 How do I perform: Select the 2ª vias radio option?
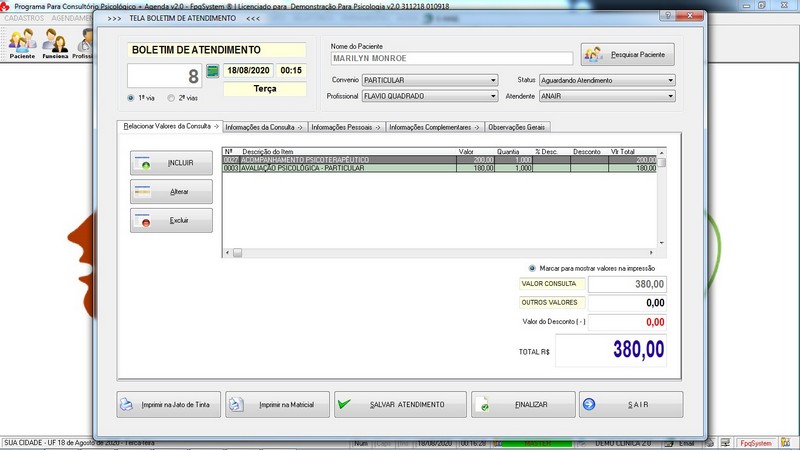pos(171,98)
